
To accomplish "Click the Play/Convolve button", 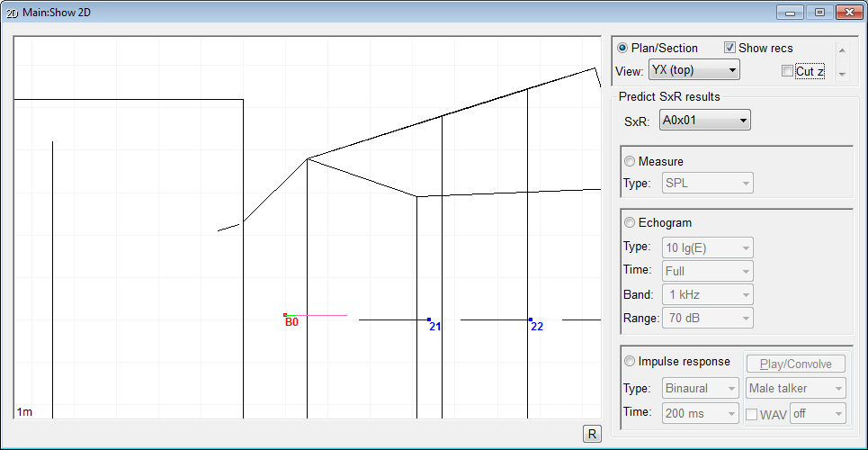I will [x=796, y=364].
